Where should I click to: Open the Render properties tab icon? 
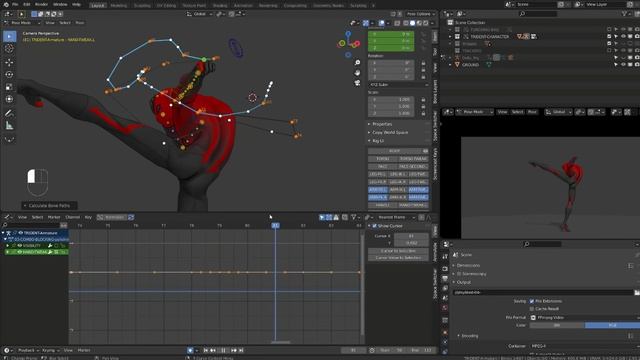445,269
